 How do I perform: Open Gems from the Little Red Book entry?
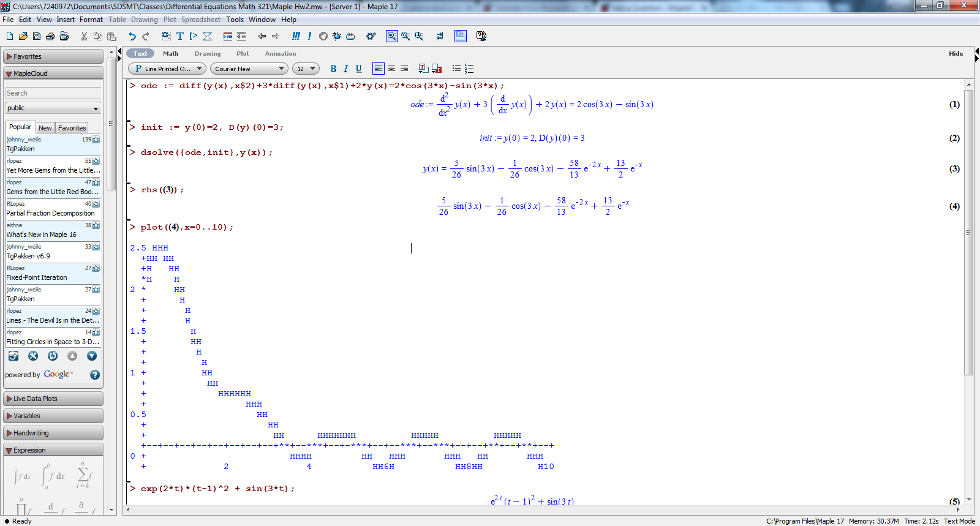53,187
